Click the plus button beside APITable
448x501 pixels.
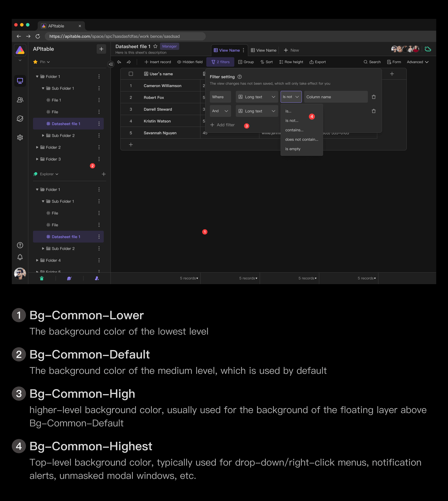pos(101,49)
